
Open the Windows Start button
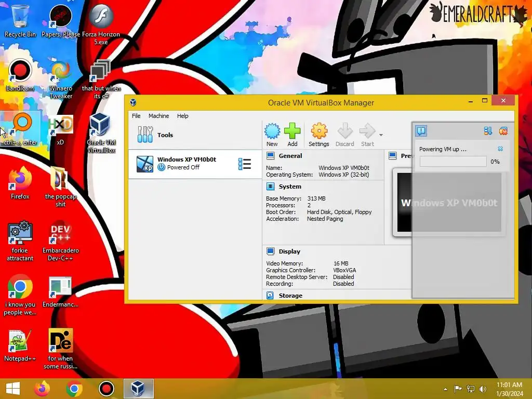coord(13,389)
